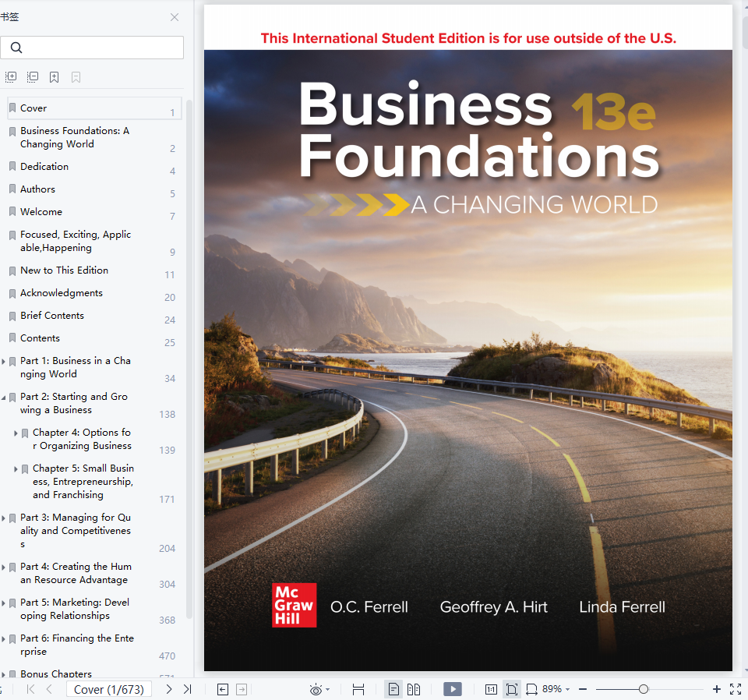The height and width of the screenshot is (700, 748).
Task: Set zoom to actual size 1:1
Action: (491, 690)
